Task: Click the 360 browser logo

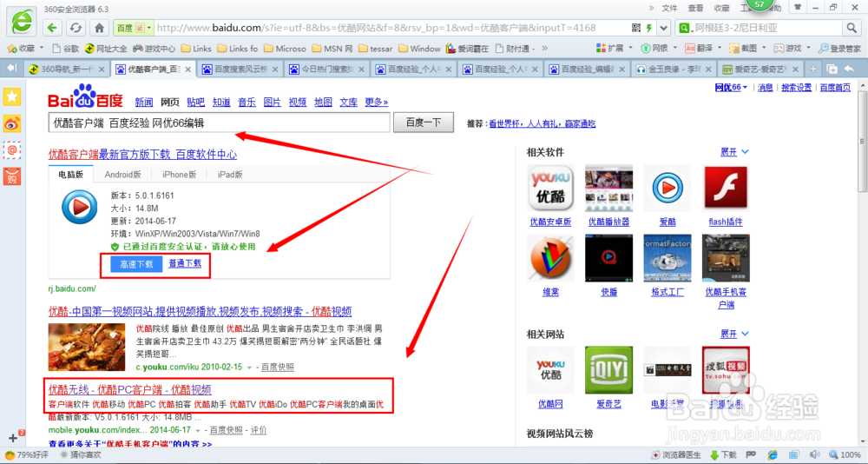Action: [x=21, y=23]
